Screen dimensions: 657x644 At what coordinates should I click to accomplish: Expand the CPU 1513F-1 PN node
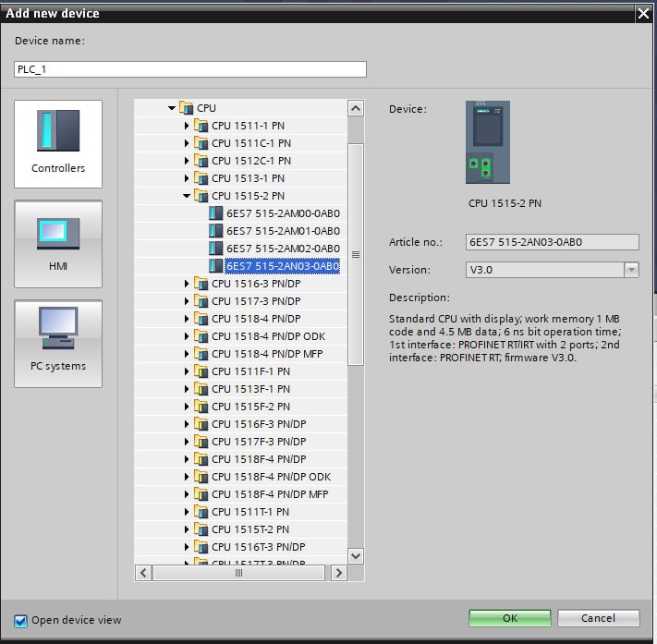pos(187,390)
